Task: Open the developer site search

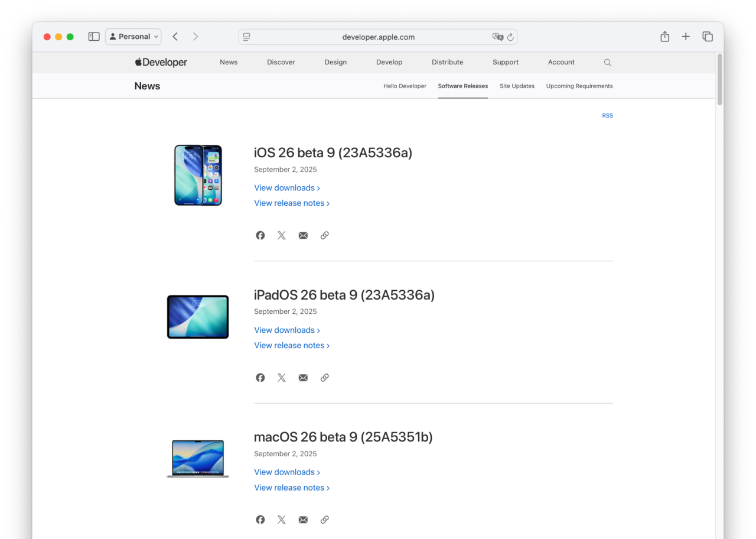Action: [x=607, y=62]
